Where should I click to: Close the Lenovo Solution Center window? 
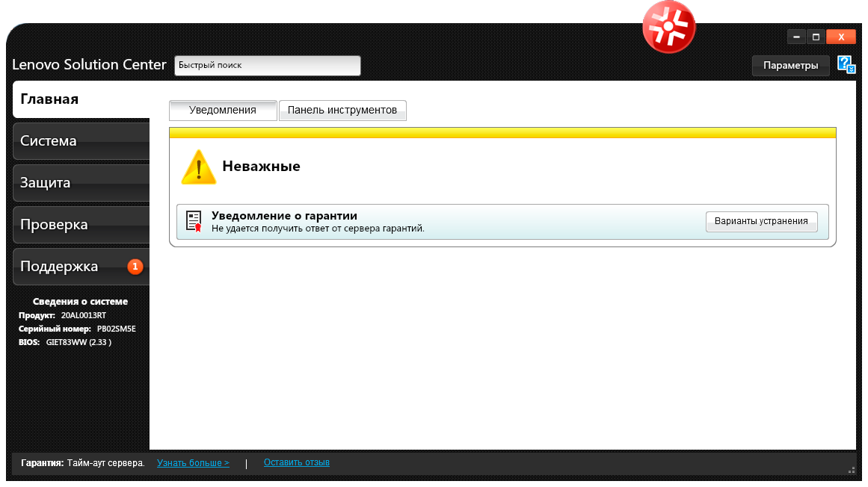(841, 37)
